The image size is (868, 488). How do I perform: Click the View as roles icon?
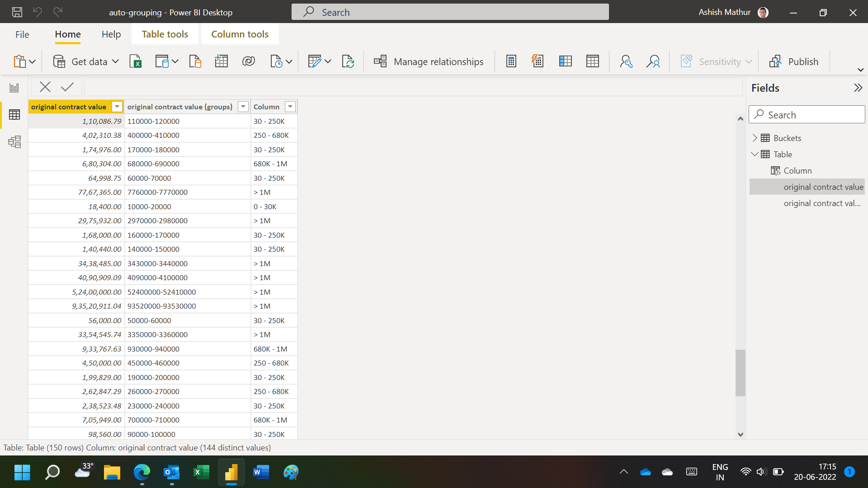click(x=653, y=61)
